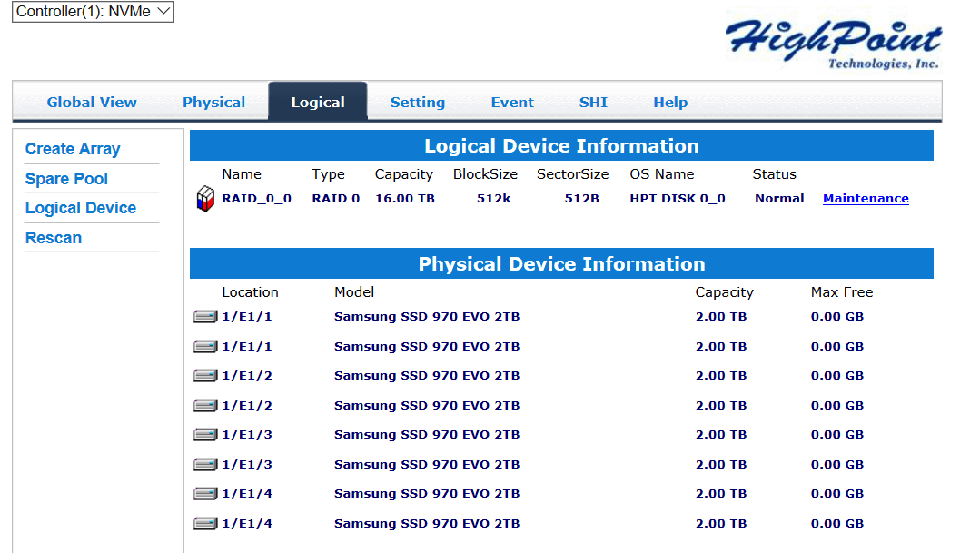The image size is (980, 553).
Task: Select Logical Device in the sidebar
Action: pyautogui.click(x=81, y=208)
